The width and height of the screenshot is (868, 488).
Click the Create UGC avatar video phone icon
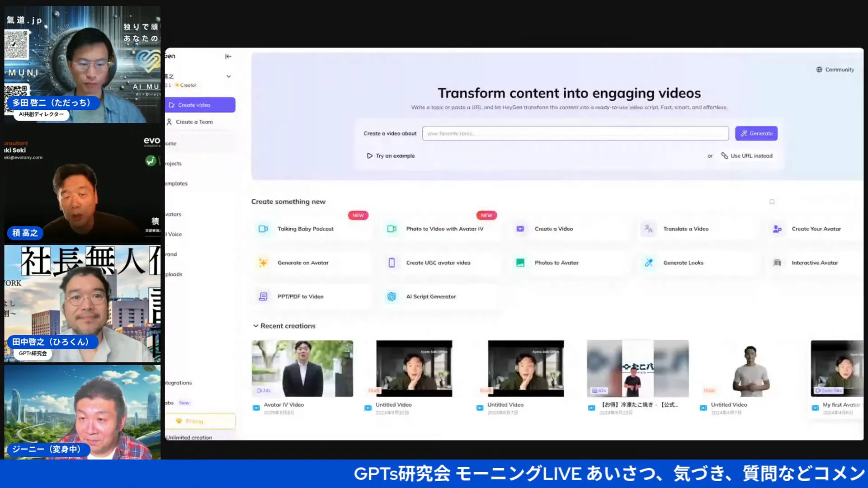392,263
